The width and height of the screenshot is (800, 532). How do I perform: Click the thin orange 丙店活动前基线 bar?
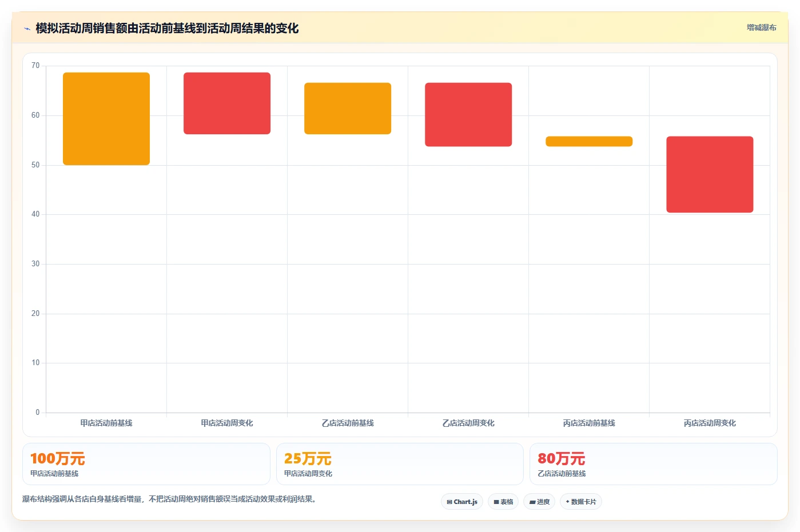coord(589,142)
